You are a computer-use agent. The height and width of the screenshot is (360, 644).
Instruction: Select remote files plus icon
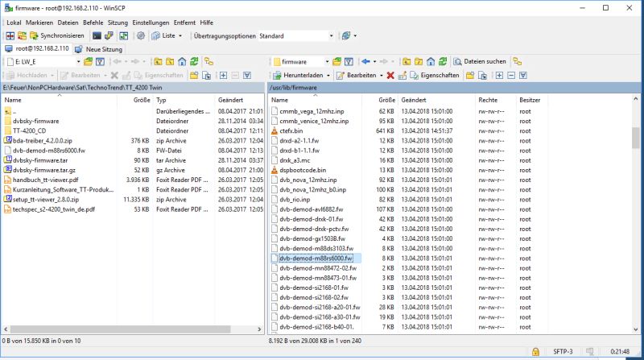pos(499,75)
